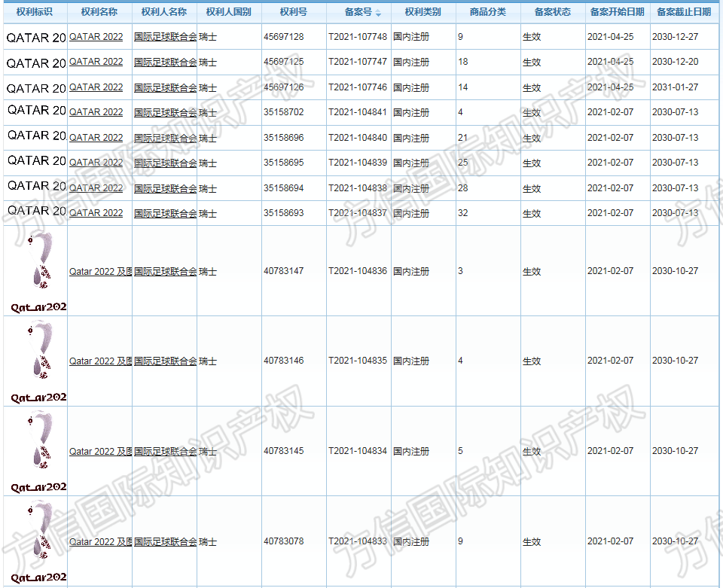Select filing number T2021-104838 cell

[358, 188]
